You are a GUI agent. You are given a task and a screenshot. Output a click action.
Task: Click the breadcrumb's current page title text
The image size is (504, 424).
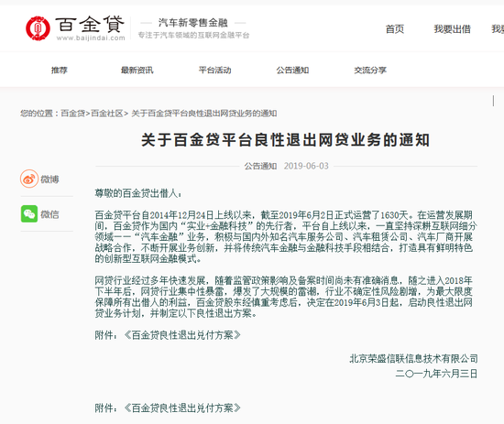pyautogui.click(x=204, y=114)
